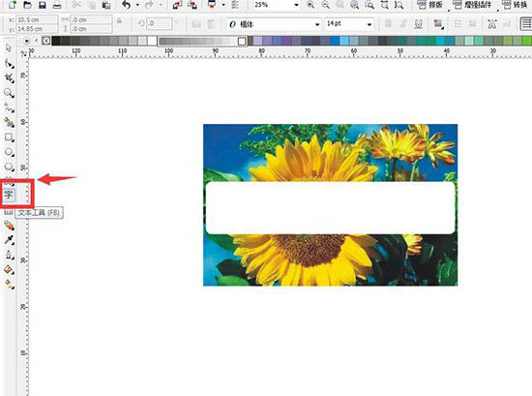532x396 pixels.
Task: Toggle underline text formatting
Action: pos(418,24)
